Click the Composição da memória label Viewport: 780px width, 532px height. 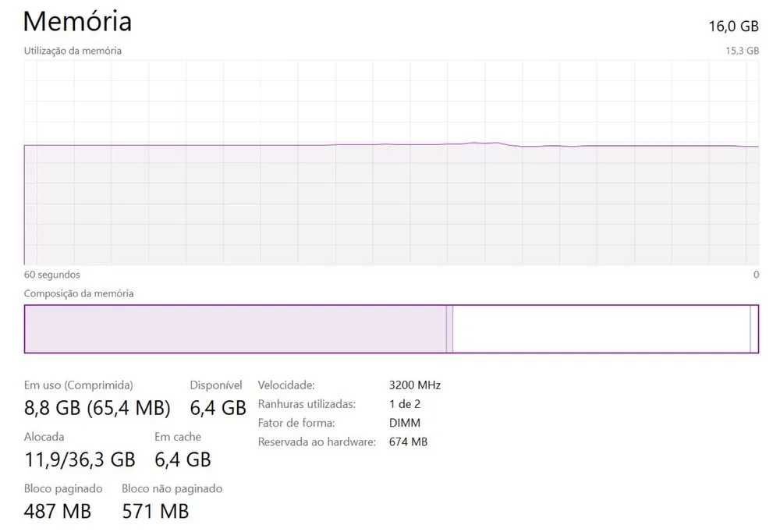(x=79, y=293)
